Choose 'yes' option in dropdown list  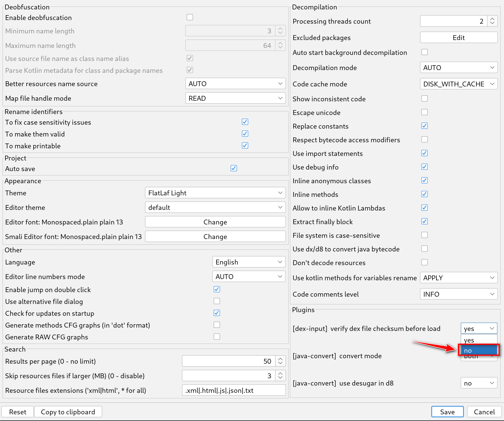coord(479,340)
